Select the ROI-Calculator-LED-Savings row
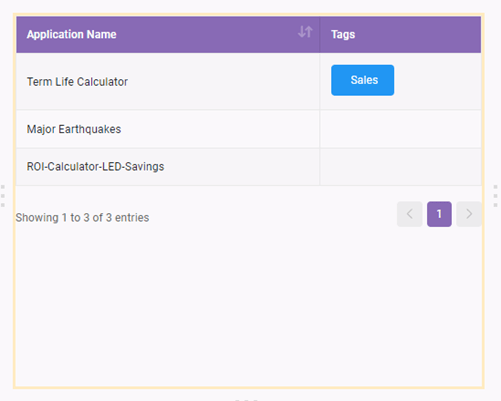Viewport: 501px width, 401px height. 249,167
